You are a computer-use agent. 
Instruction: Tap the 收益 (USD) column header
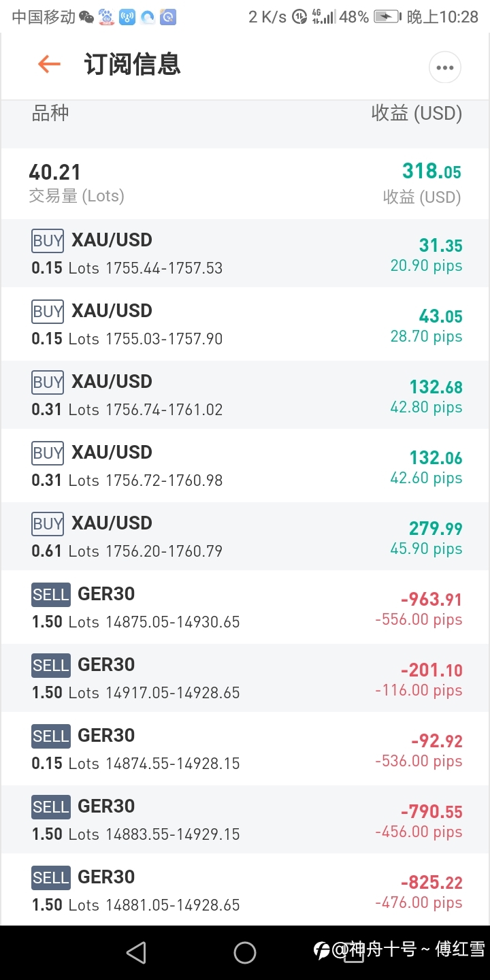[x=416, y=113]
